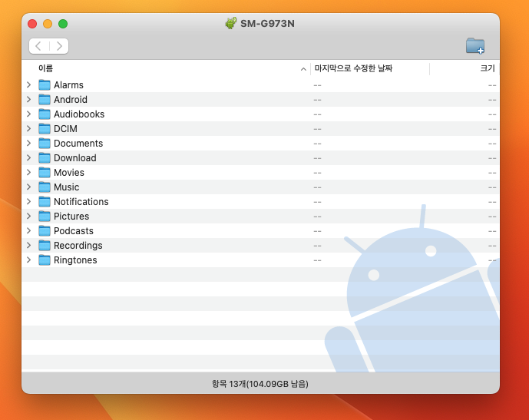Toggle the sort direction arrow
Viewport: 529px width, 420px height.
click(x=303, y=69)
